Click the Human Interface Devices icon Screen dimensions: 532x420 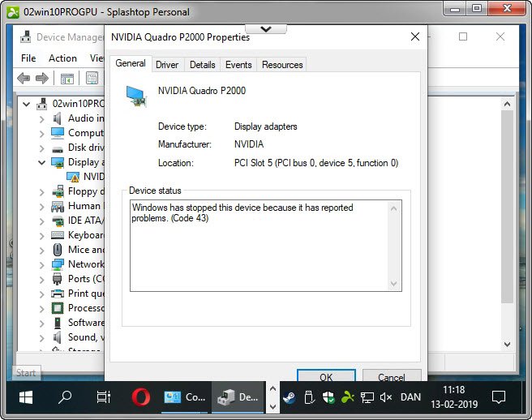coord(58,206)
